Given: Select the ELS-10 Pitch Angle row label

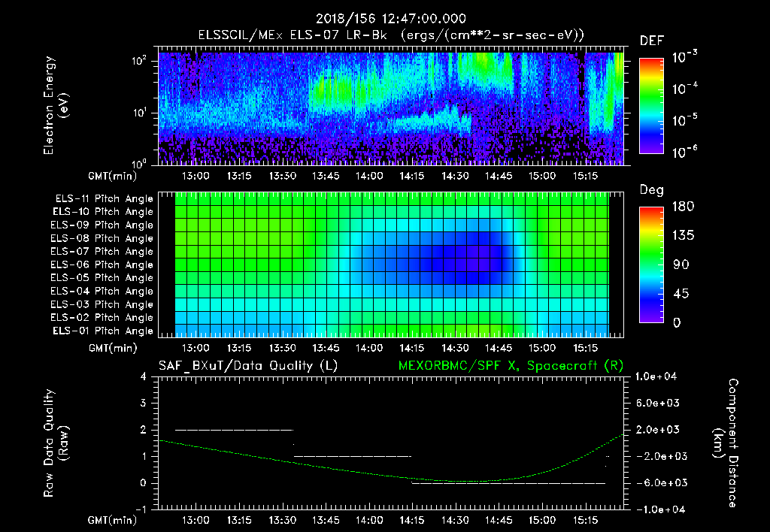Looking at the screenshot, I should click(x=103, y=212).
